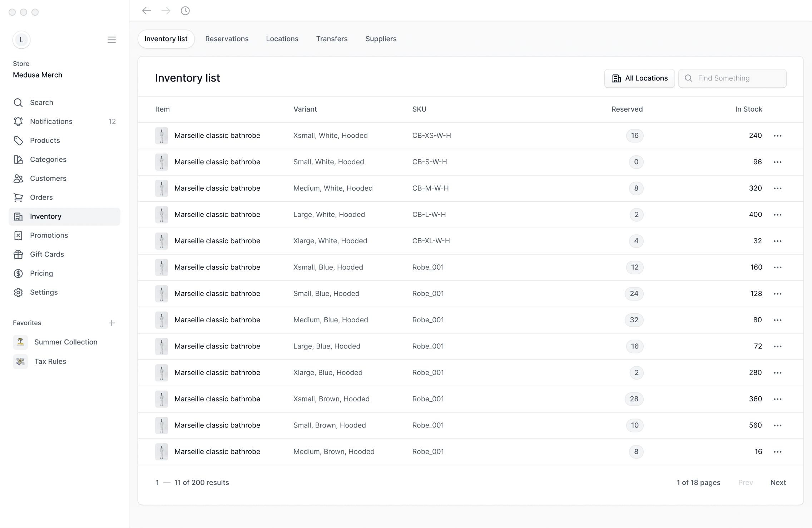Click the back navigation arrow
The width and height of the screenshot is (812, 528).
(146, 11)
